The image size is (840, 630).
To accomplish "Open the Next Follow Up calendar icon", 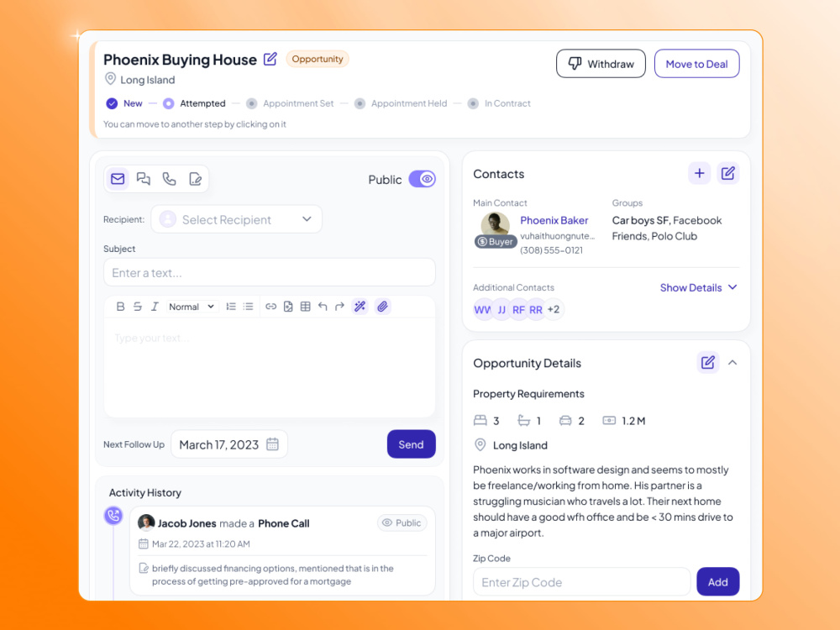I will 273,444.
